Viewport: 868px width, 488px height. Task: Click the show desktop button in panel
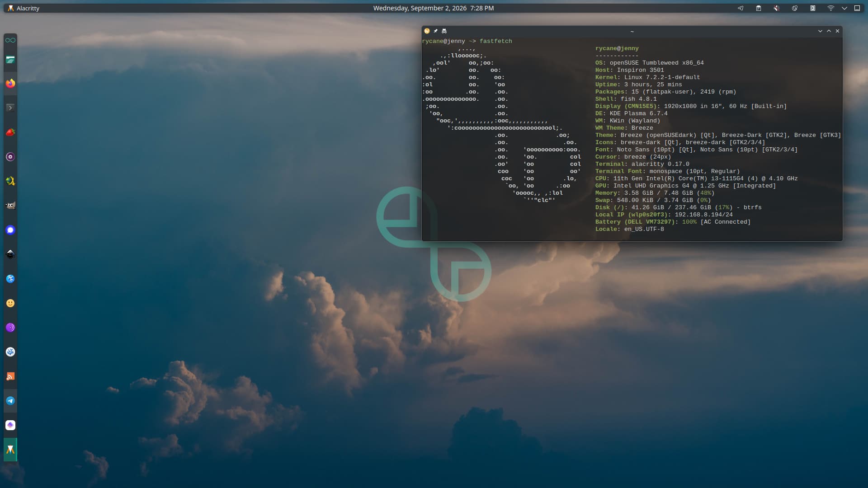point(857,8)
